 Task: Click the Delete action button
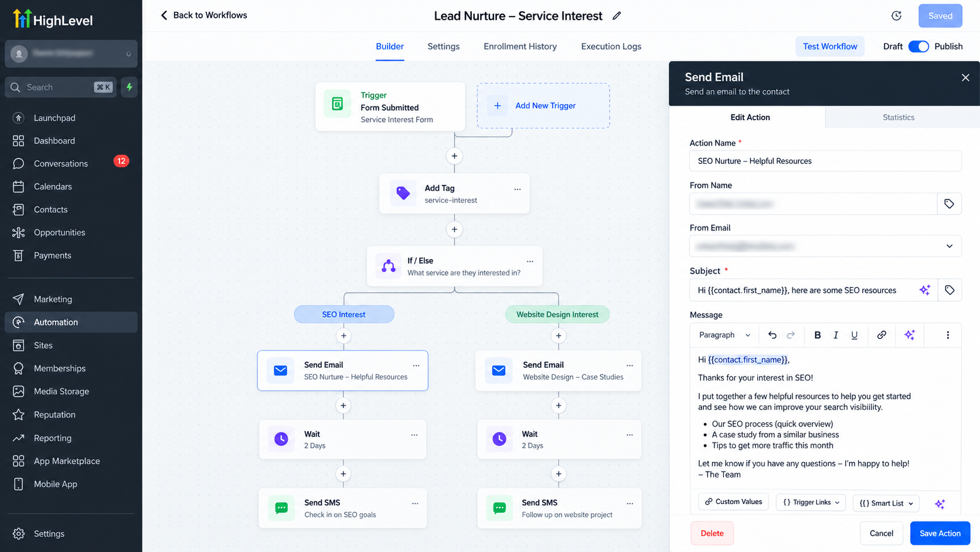tap(712, 533)
